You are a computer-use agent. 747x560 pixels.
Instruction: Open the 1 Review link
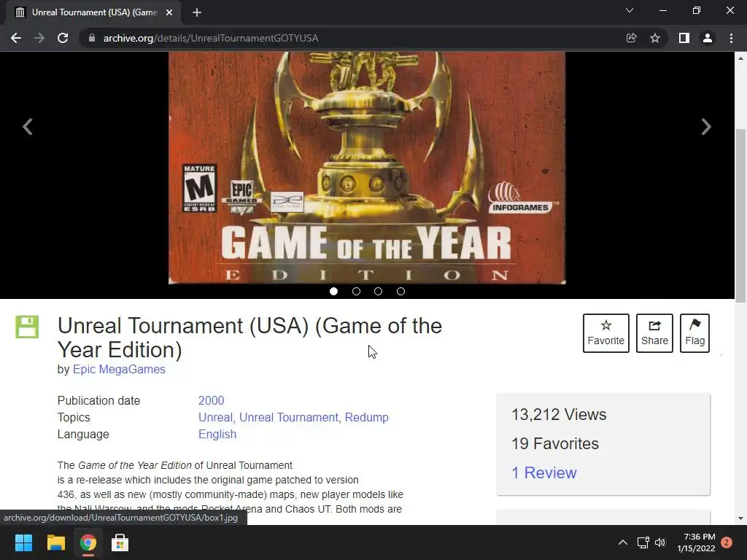(x=544, y=472)
